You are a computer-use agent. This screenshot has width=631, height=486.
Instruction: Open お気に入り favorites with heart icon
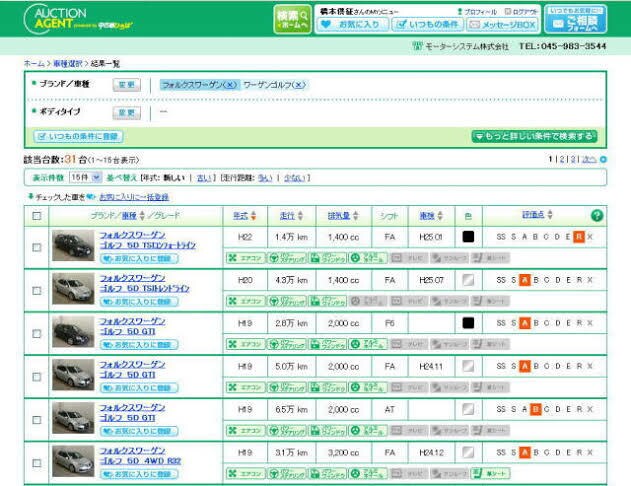coord(353,25)
